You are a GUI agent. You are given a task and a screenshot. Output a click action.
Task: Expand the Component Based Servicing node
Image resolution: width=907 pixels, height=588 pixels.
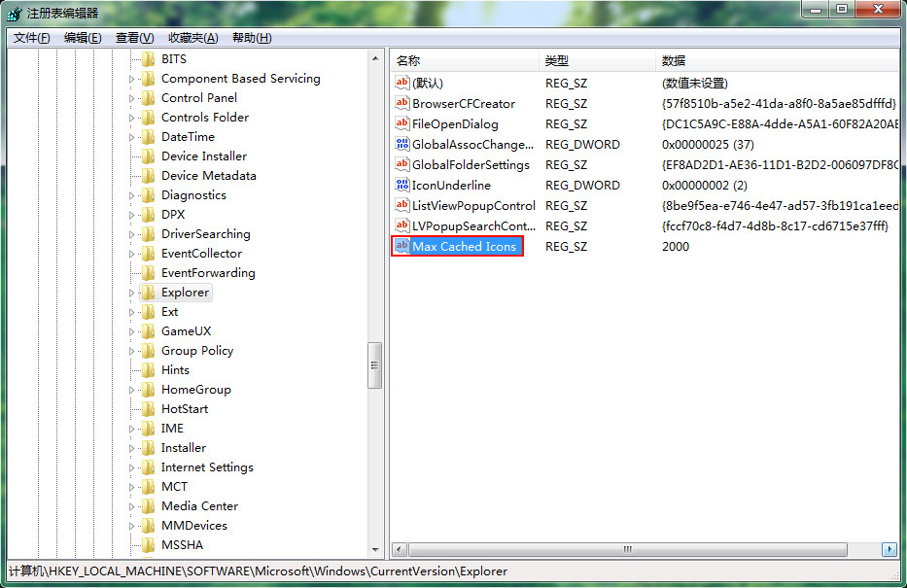pyautogui.click(x=132, y=79)
